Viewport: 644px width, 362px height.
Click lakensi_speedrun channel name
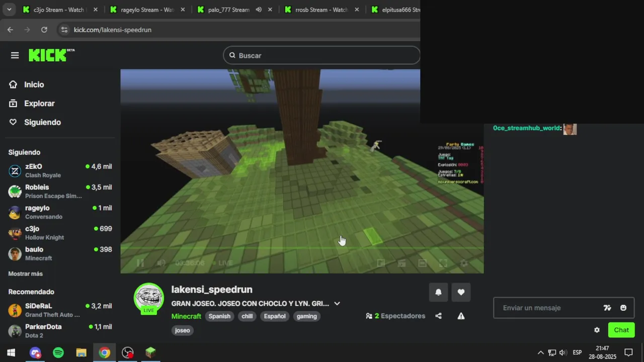click(212, 290)
